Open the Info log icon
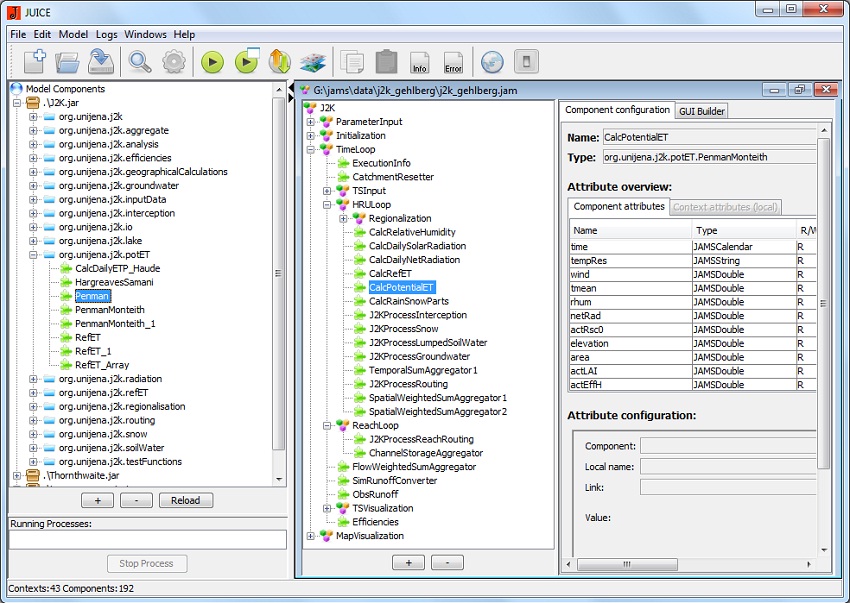Viewport: 850px width, 603px height. point(420,62)
